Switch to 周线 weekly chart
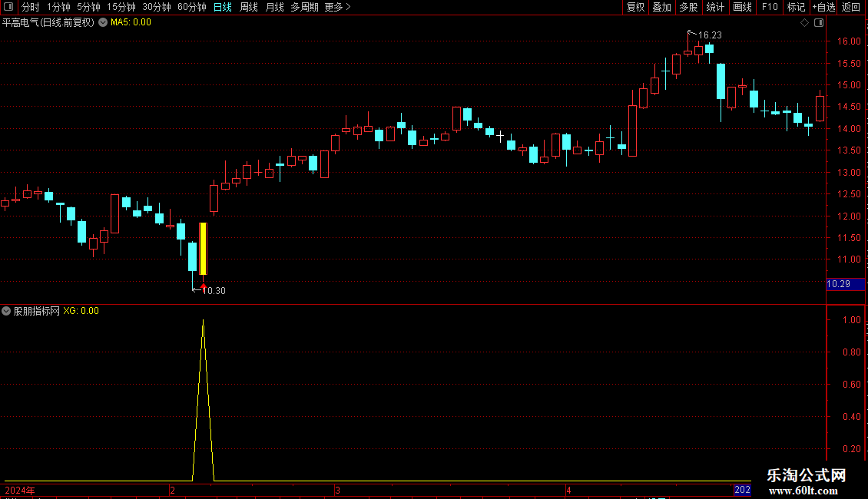 [x=249, y=7]
